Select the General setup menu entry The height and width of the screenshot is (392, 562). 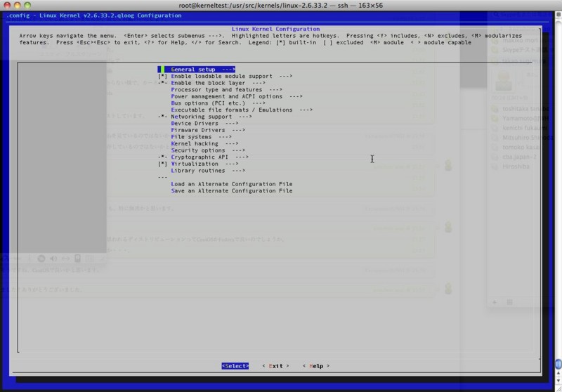point(197,69)
